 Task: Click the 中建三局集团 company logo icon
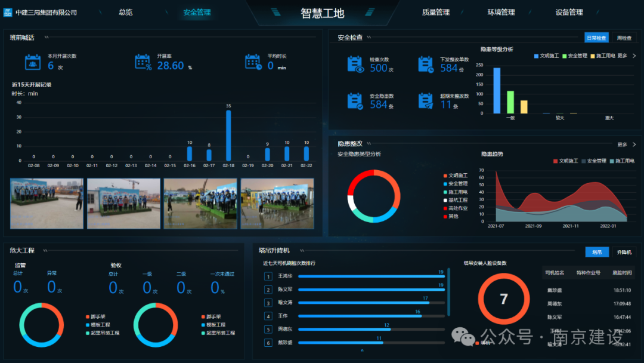[8, 13]
